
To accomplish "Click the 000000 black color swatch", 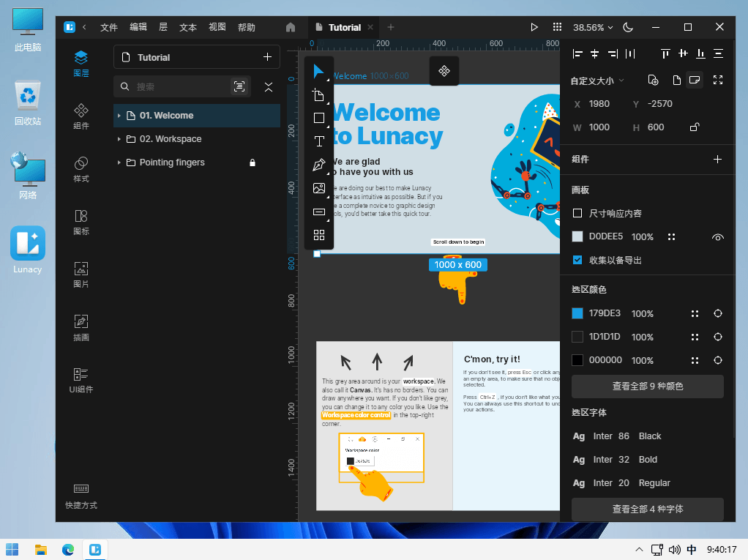I will tap(577, 360).
